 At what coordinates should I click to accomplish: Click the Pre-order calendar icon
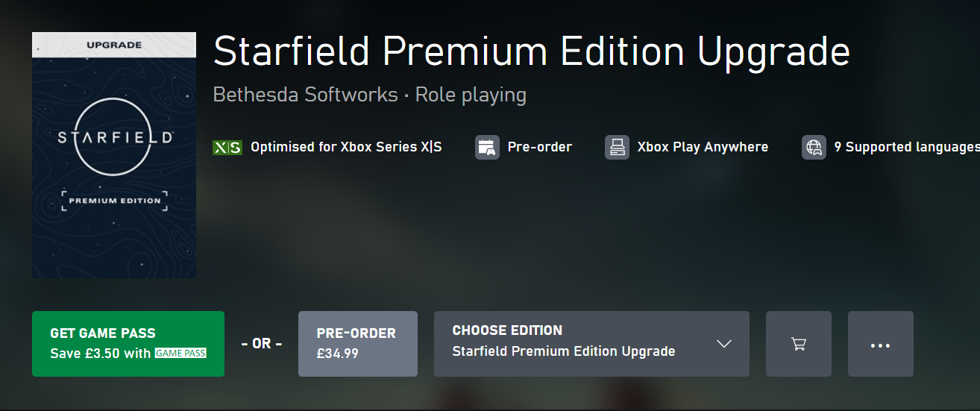(487, 147)
